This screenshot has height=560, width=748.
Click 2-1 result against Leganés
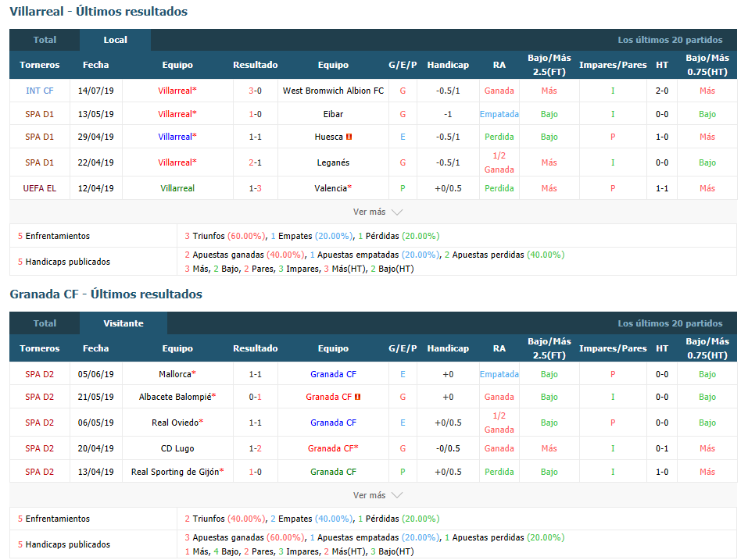click(256, 162)
